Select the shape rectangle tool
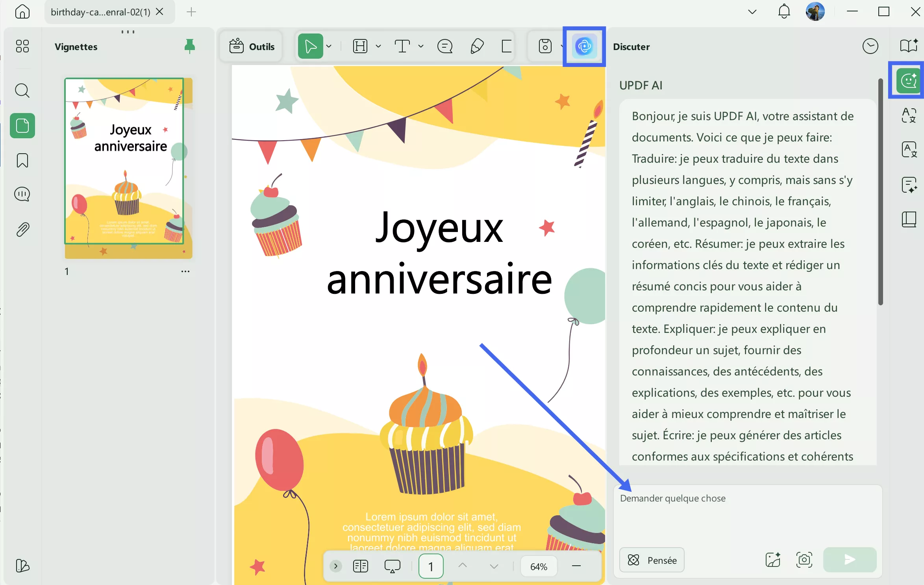The height and width of the screenshot is (585, 924). click(506, 46)
